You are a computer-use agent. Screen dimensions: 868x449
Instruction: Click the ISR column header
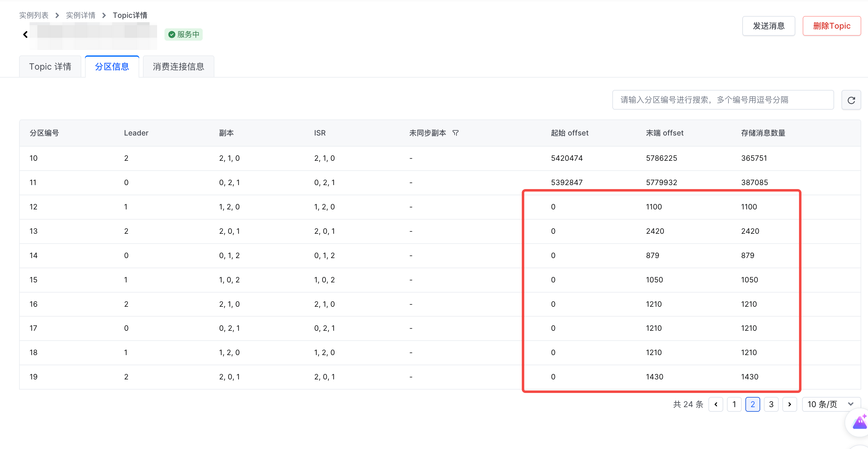320,133
